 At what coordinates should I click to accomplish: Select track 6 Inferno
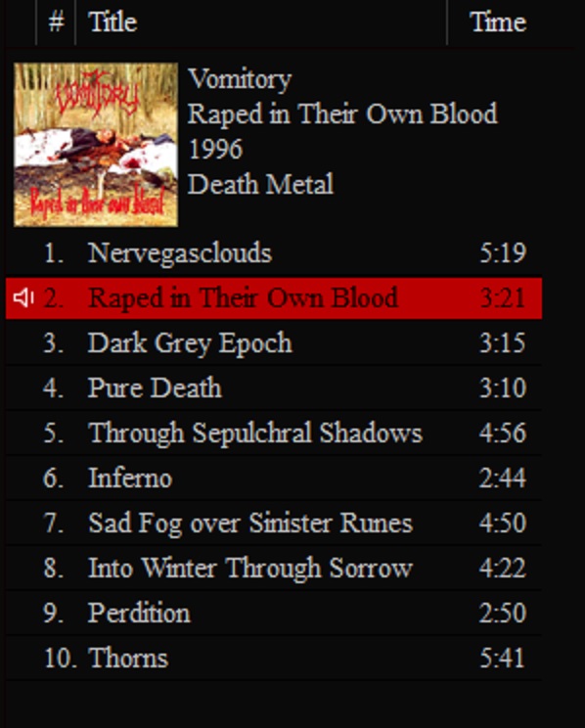coord(274,478)
